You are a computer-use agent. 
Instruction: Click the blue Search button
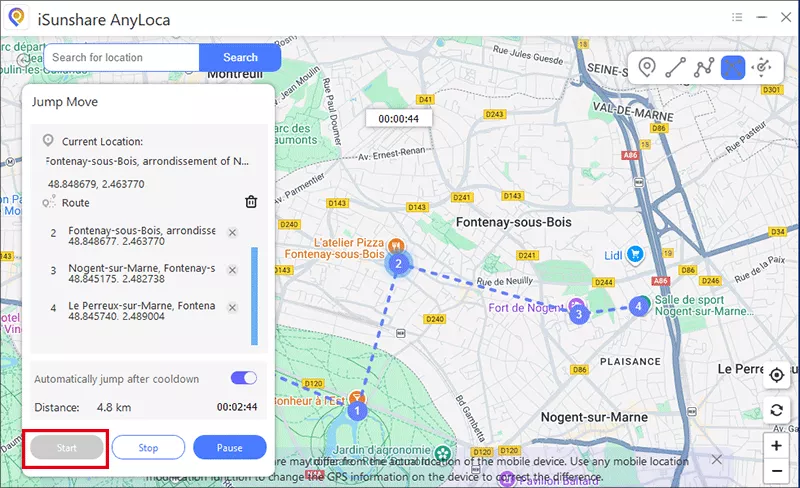[240, 58]
